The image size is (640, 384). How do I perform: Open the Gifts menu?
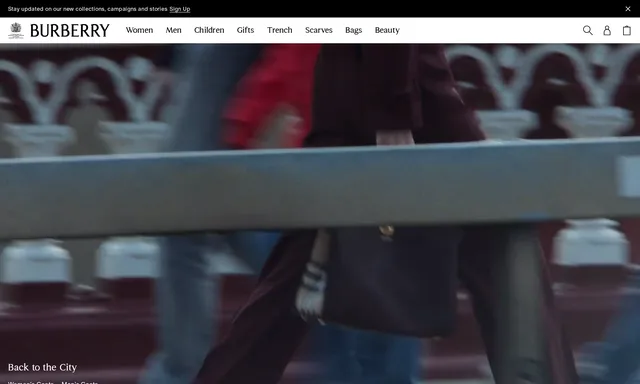[x=245, y=30]
